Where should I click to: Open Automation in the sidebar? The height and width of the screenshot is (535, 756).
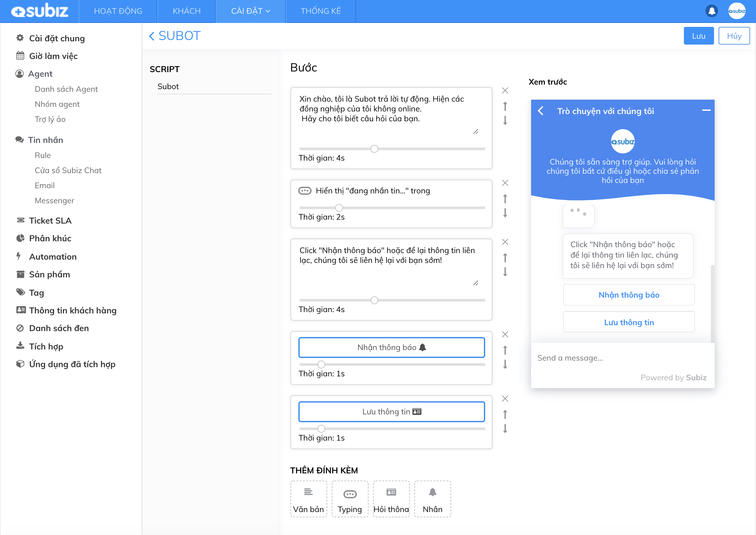click(x=52, y=257)
